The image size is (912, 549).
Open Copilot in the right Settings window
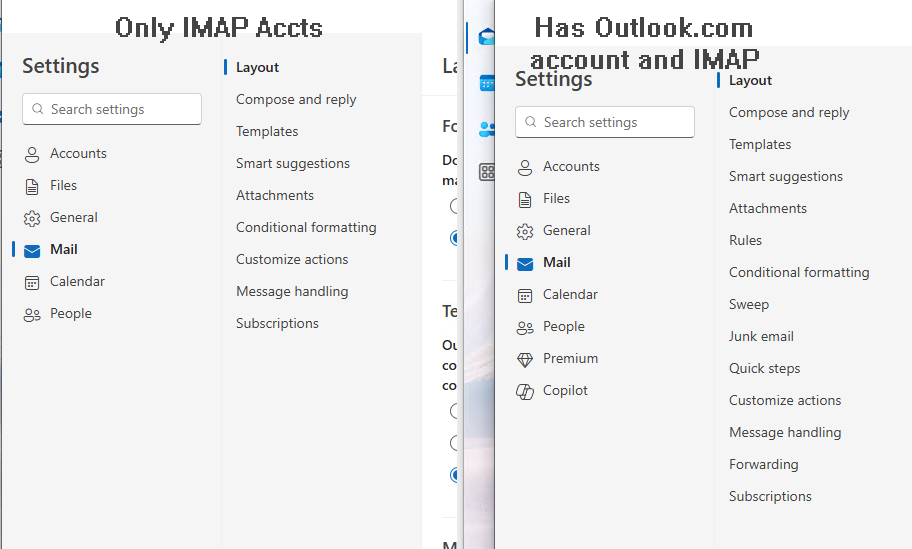552,390
